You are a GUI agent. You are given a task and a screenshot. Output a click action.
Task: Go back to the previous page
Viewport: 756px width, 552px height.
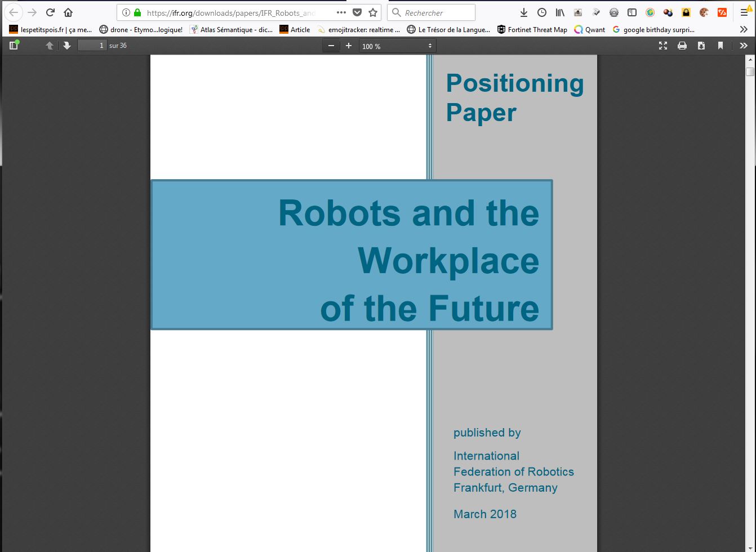(14, 12)
